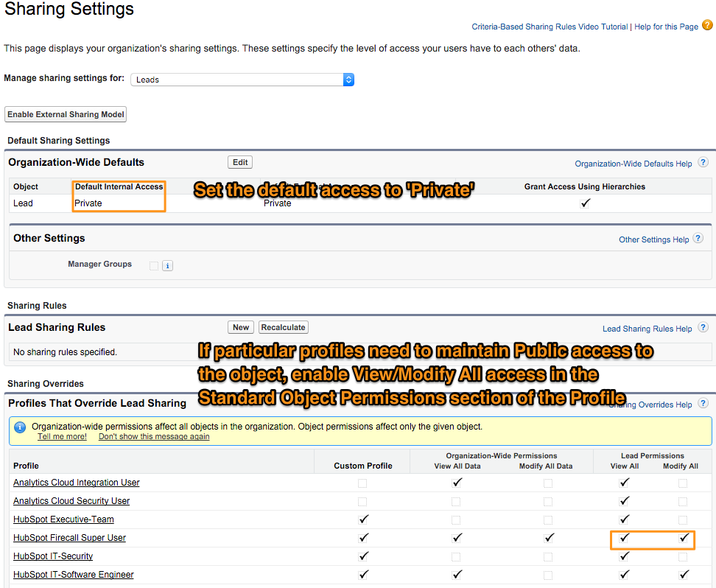Screen dimensions: 716x588
Task: Toggle Lead Modify All for HubSpot Firecall Super User
Action: coord(684,538)
